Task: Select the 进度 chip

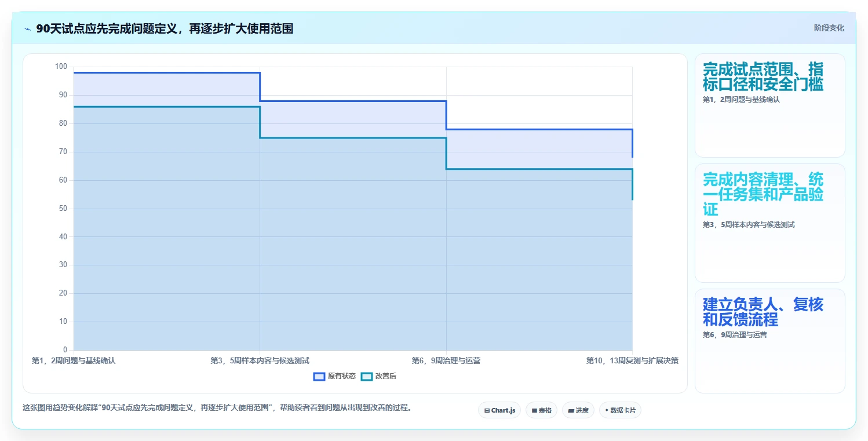Action: tap(578, 410)
